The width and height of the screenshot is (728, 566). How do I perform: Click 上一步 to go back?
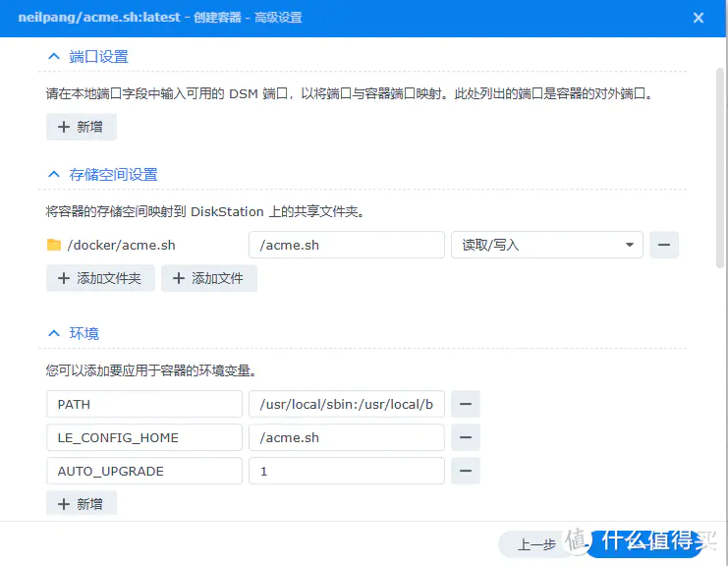536,544
